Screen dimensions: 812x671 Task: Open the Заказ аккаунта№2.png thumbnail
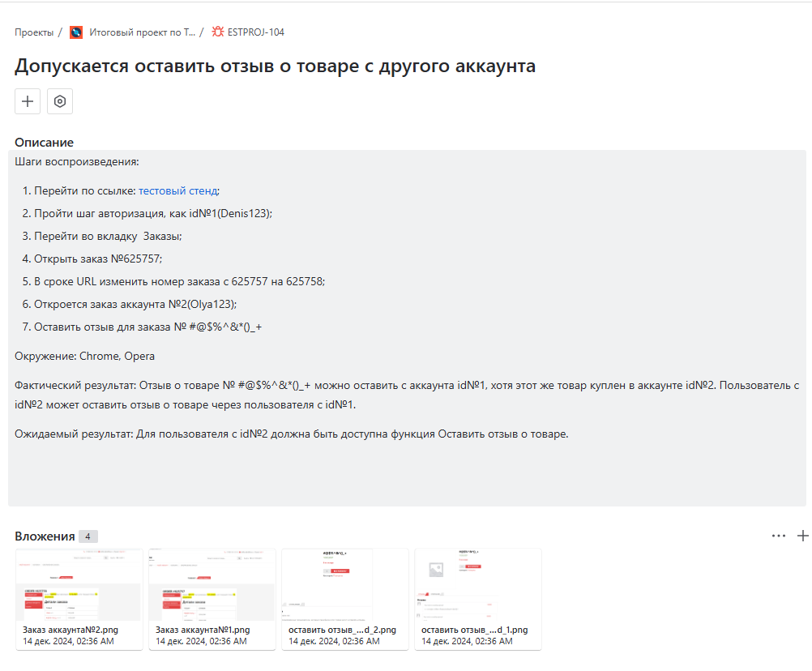[79, 585]
